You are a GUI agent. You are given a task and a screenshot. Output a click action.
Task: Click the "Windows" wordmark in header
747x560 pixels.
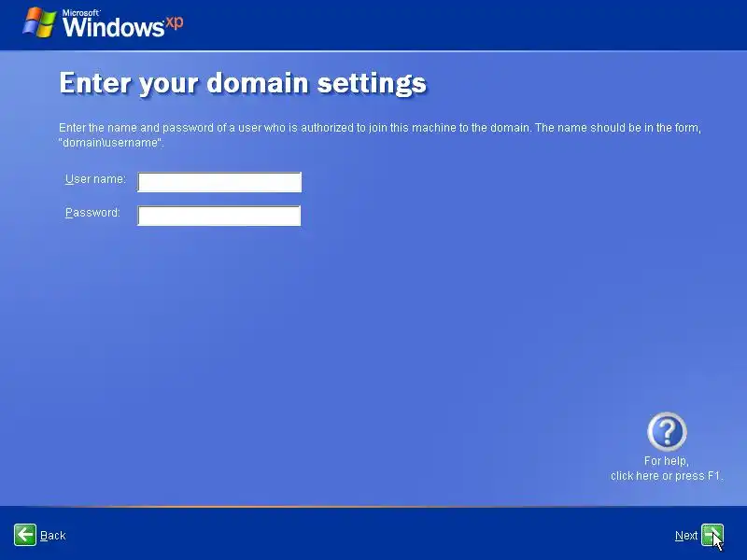click(x=113, y=28)
